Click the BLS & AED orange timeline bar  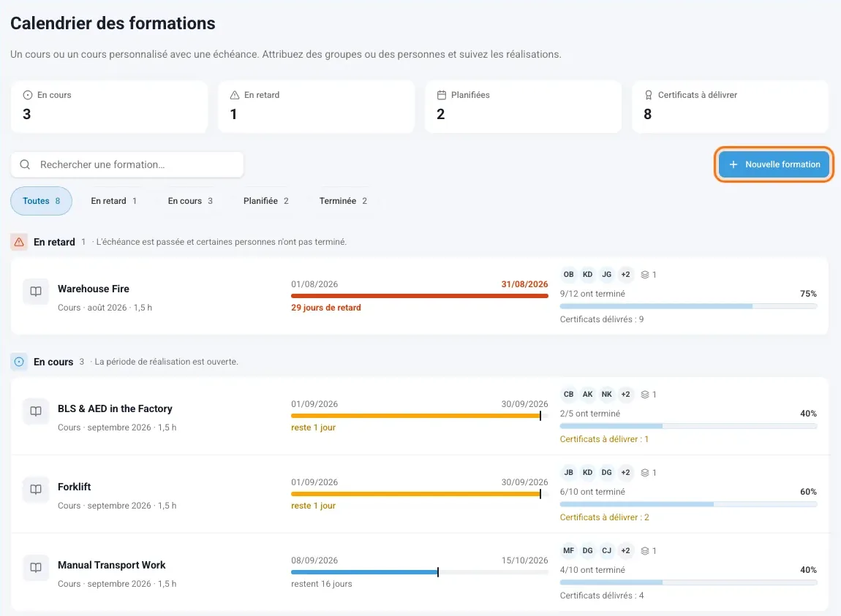point(415,416)
